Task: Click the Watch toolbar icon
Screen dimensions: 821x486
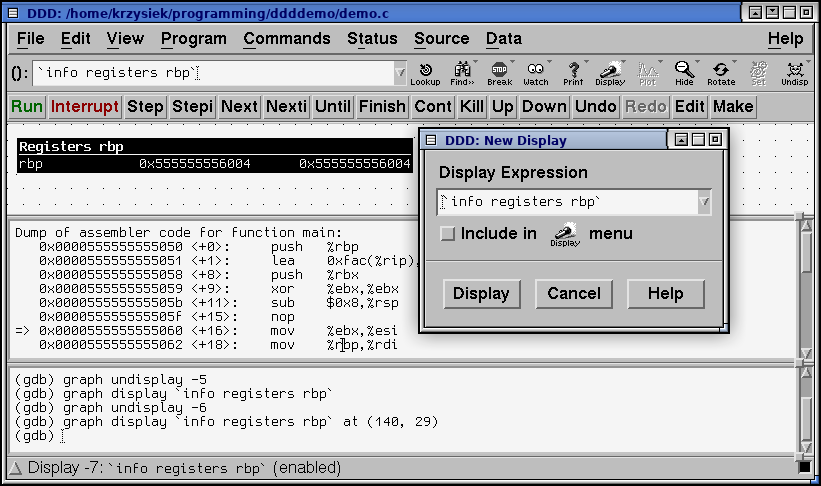Action: click(536, 73)
